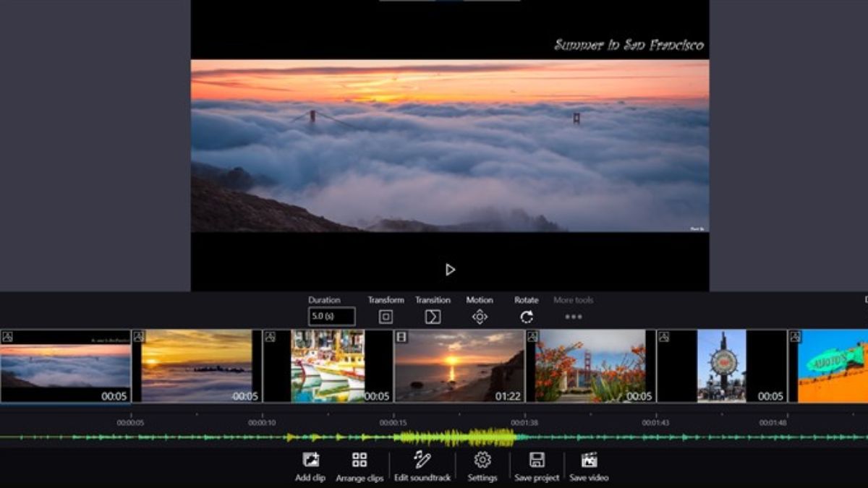Expand More tools options

tap(572, 316)
